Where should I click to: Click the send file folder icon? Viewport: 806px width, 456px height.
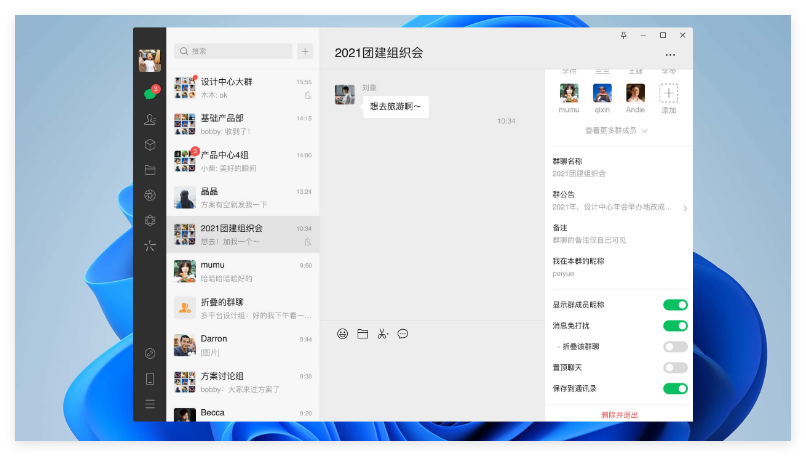(x=362, y=334)
